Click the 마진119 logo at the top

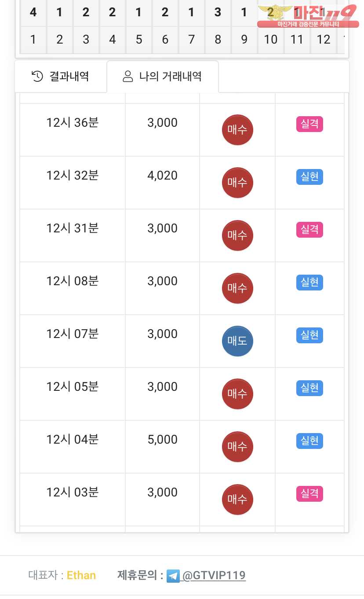click(x=308, y=16)
